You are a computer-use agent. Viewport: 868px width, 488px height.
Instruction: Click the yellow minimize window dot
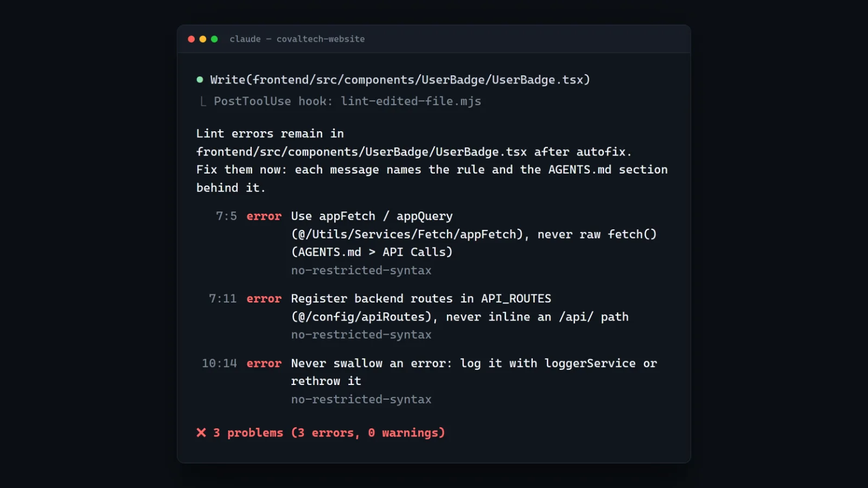(203, 39)
